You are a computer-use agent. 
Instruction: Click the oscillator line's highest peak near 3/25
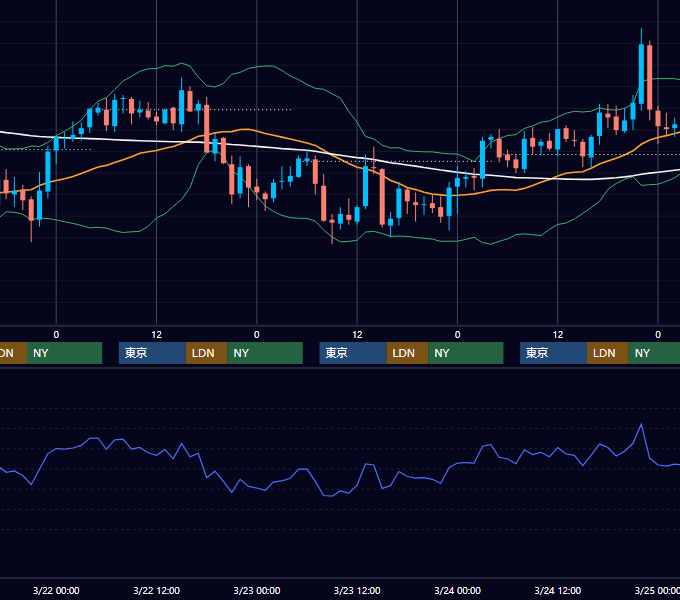(x=641, y=424)
